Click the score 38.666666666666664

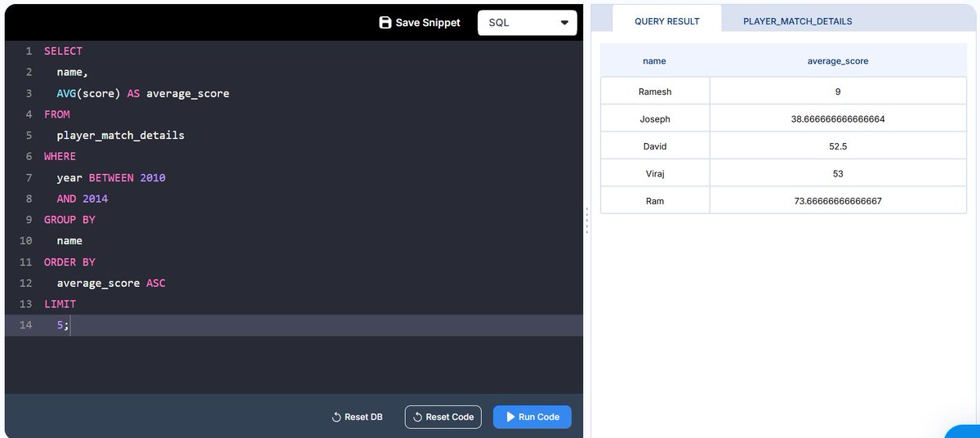tap(838, 119)
